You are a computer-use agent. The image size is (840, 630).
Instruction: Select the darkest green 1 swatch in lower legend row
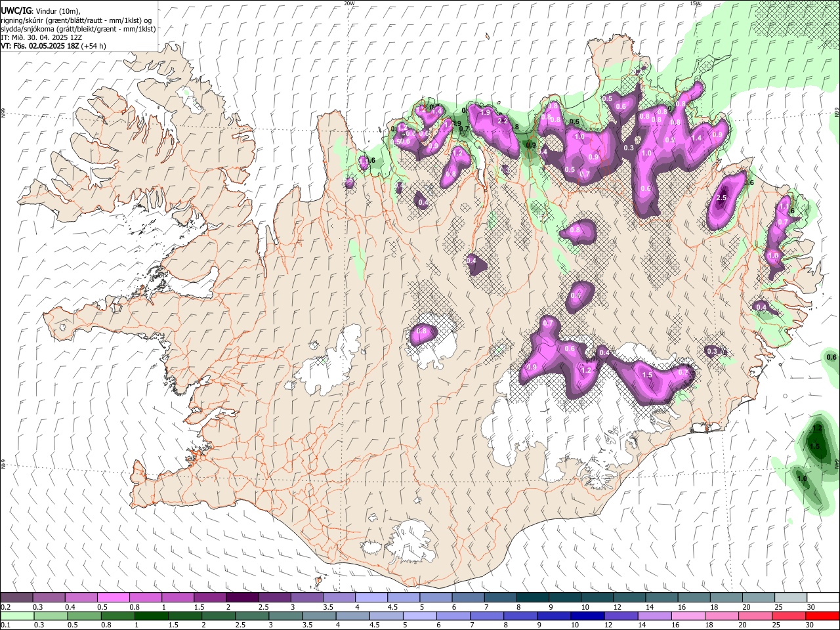(x=152, y=616)
